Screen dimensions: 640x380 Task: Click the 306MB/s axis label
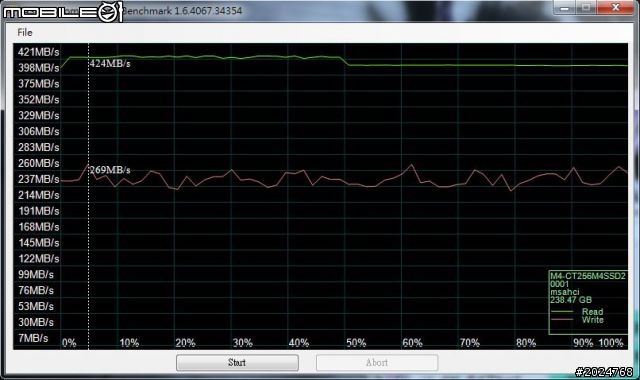[38, 131]
